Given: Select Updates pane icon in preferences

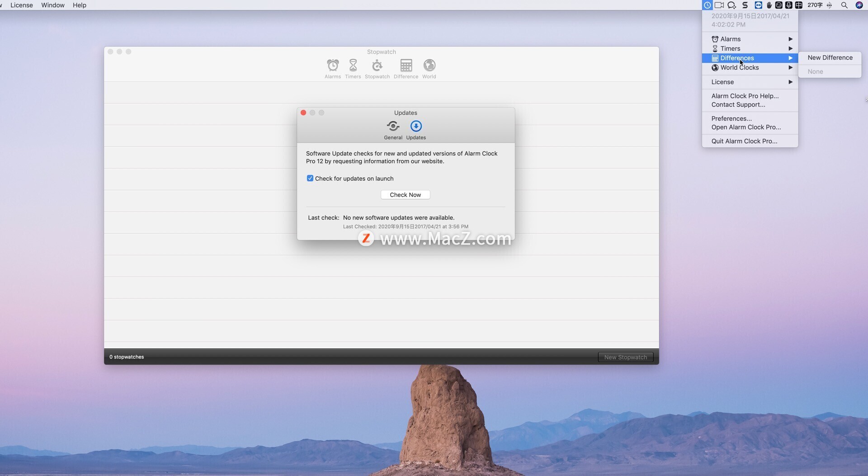Looking at the screenshot, I should [416, 130].
